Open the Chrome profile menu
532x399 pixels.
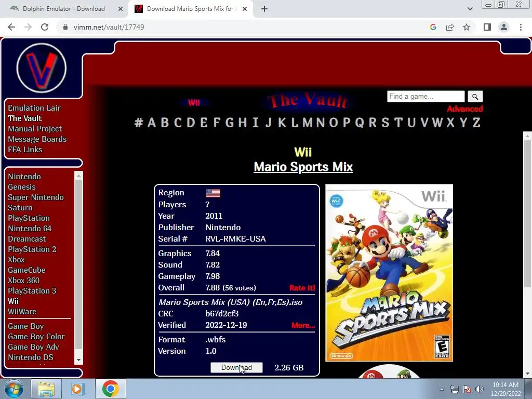(x=504, y=27)
